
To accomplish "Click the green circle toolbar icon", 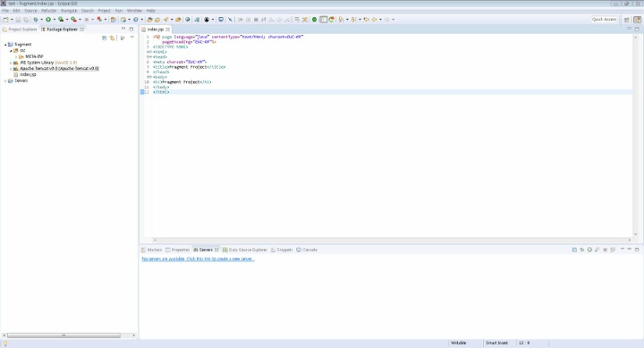I will (x=314, y=20).
